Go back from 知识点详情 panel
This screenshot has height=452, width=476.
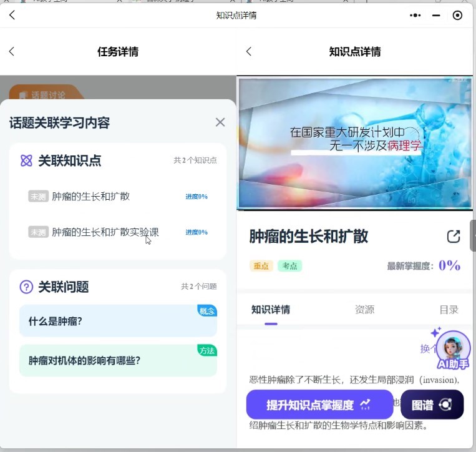tap(249, 52)
